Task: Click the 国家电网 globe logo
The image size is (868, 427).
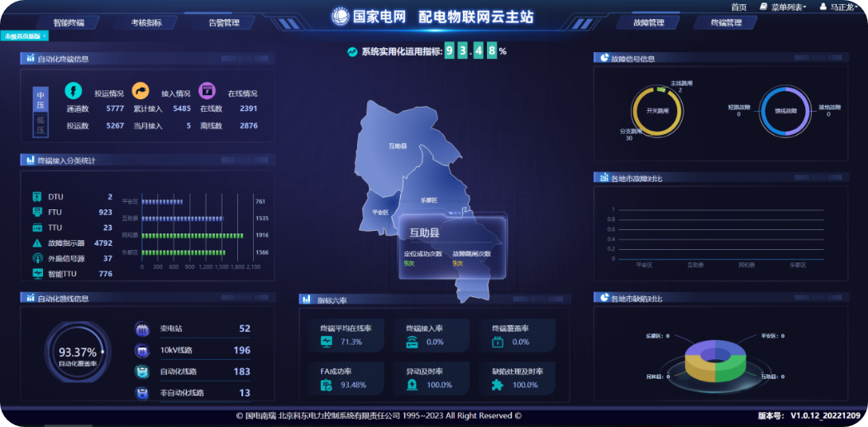Action: (x=340, y=16)
